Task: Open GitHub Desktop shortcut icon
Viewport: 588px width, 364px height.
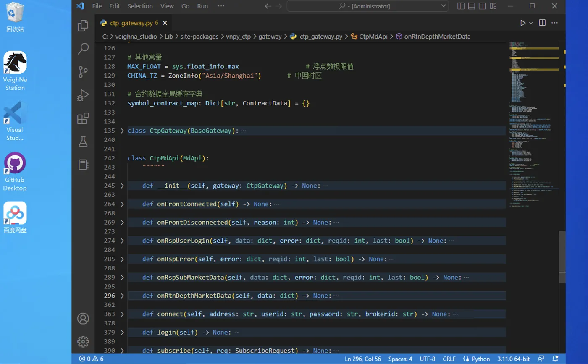Action: [15, 172]
